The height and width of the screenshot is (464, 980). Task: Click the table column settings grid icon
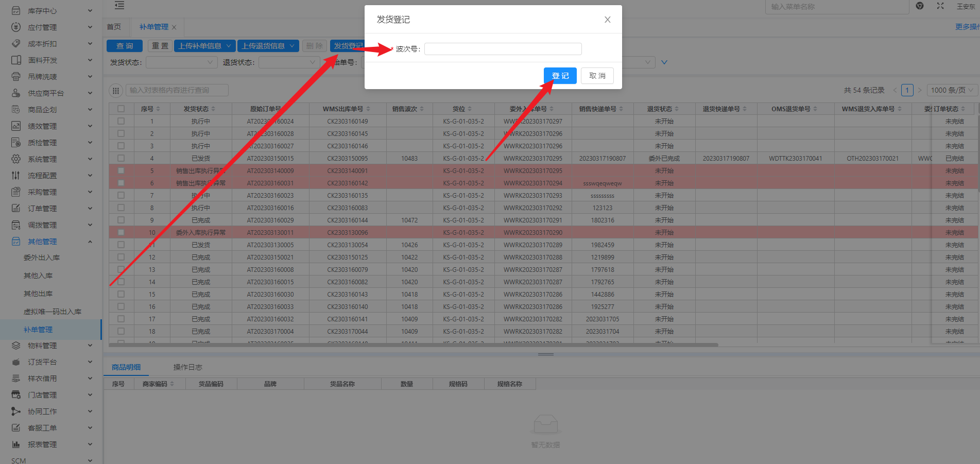tap(116, 90)
